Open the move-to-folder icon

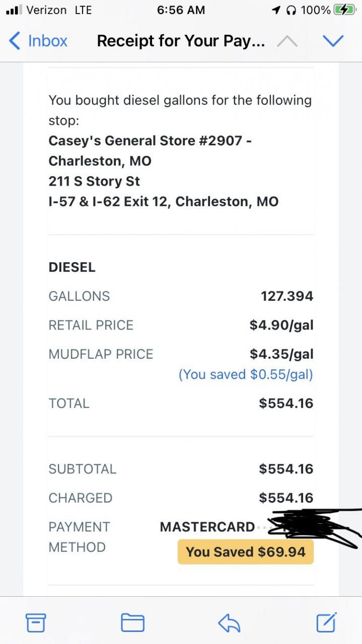coord(133,623)
